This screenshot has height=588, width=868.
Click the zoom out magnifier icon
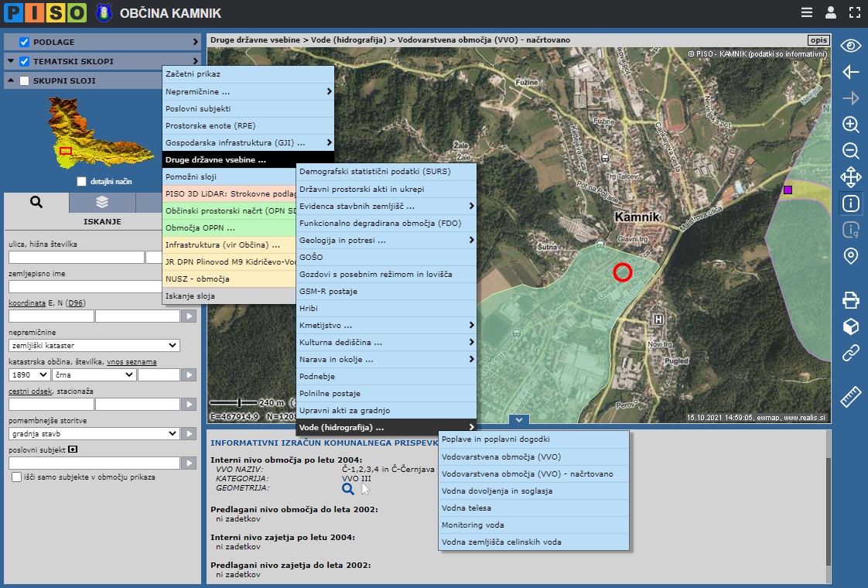click(850, 151)
